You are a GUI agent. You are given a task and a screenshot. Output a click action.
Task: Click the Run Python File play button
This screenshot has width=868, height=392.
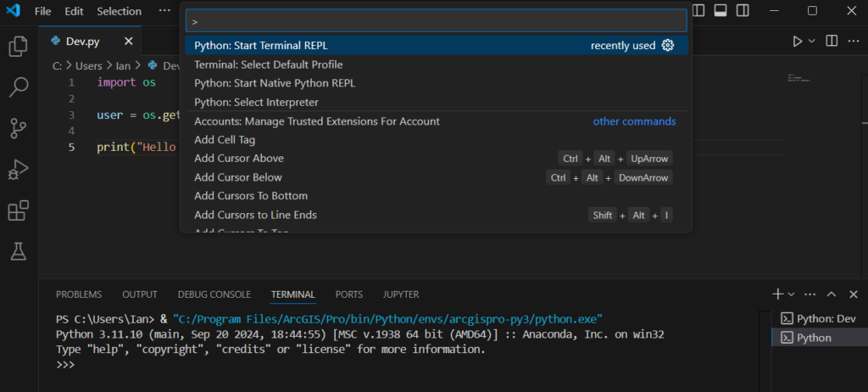[797, 41]
